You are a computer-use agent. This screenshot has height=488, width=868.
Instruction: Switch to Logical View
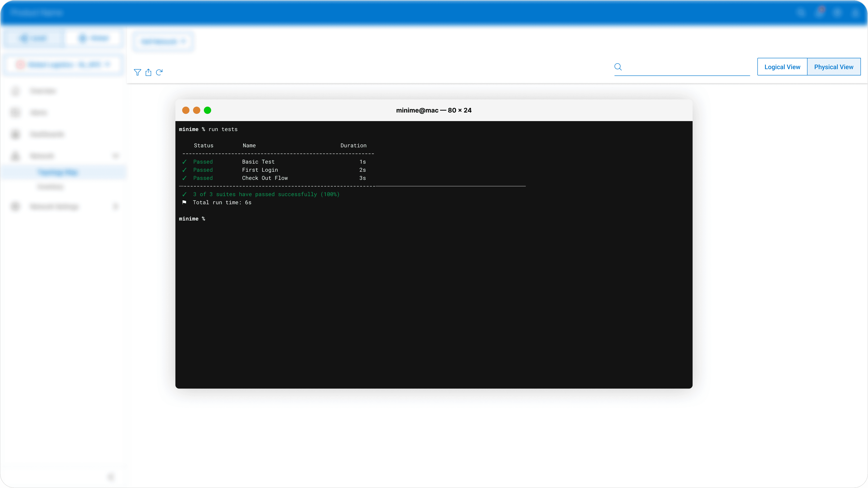click(x=782, y=67)
